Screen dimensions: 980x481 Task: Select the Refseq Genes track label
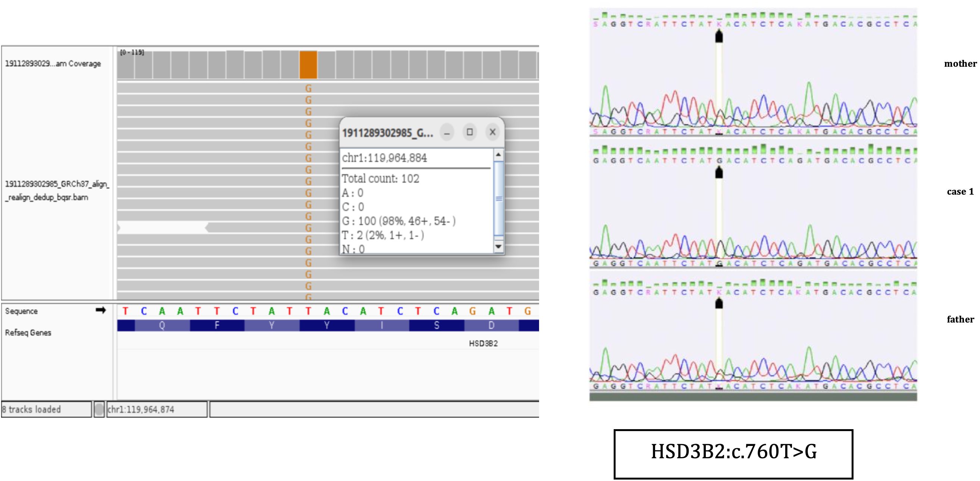pyautogui.click(x=28, y=333)
